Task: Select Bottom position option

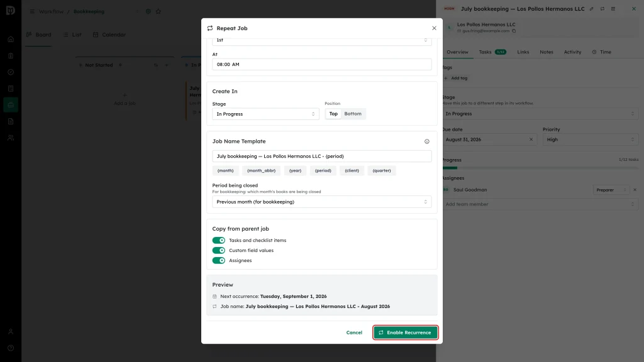Action: (x=353, y=114)
